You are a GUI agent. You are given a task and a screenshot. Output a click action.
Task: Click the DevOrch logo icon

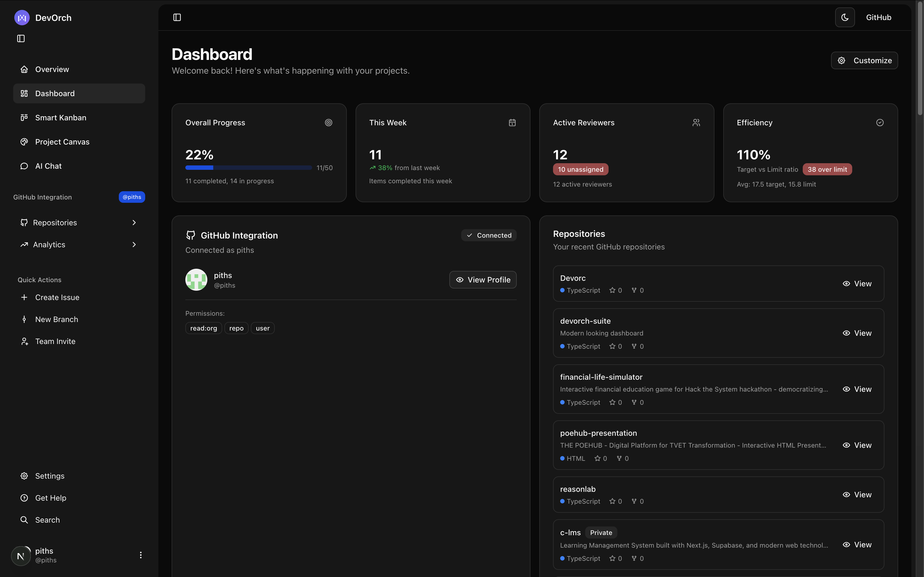(x=22, y=18)
